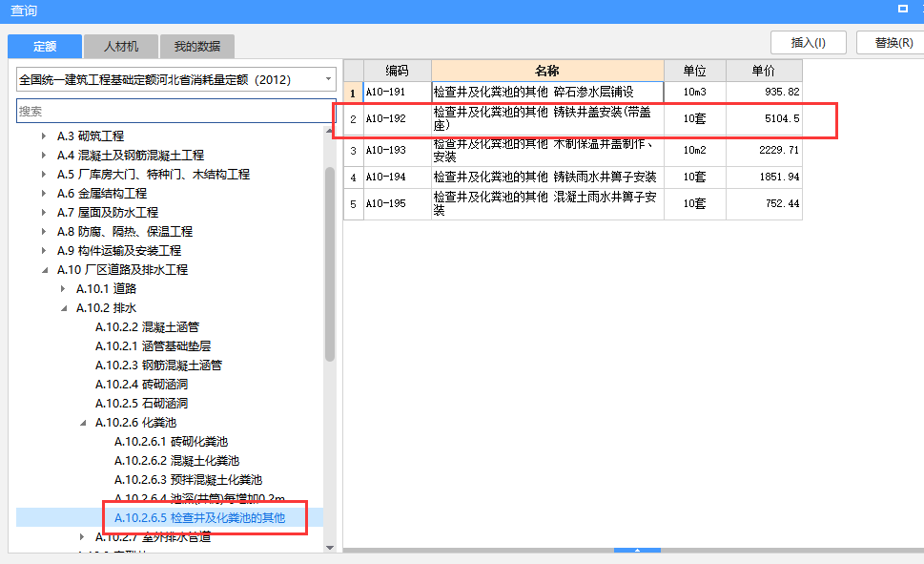This screenshot has width=924, height=564.
Task: Select code cell A10-193
Action: tap(398, 151)
